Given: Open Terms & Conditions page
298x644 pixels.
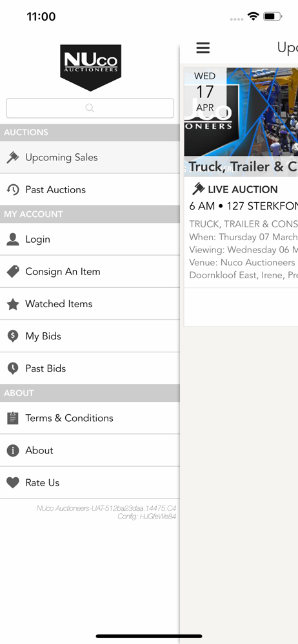Looking at the screenshot, I should tap(90, 418).
